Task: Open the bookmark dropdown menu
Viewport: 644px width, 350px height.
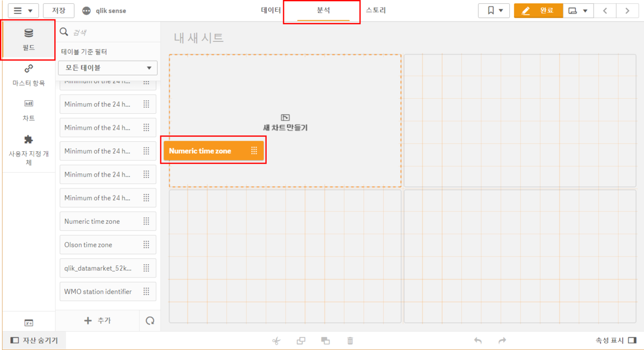Action: click(494, 11)
